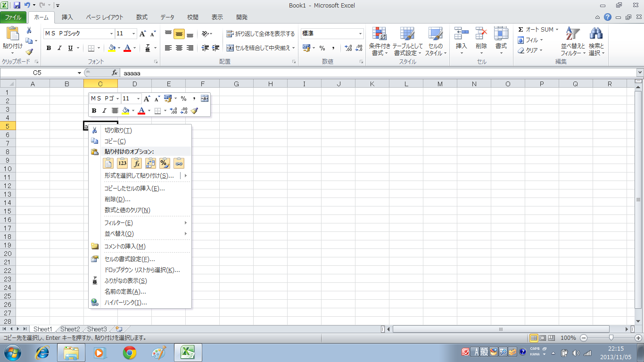The width and height of the screenshot is (644, 362).
Task: Click the zoom slider in status bar
Action: (611, 338)
